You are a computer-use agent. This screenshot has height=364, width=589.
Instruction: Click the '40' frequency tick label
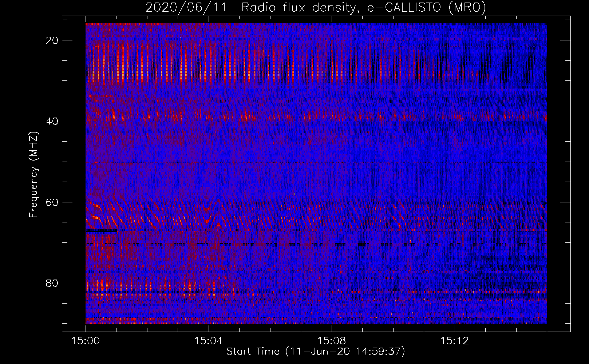pos(52,121)
